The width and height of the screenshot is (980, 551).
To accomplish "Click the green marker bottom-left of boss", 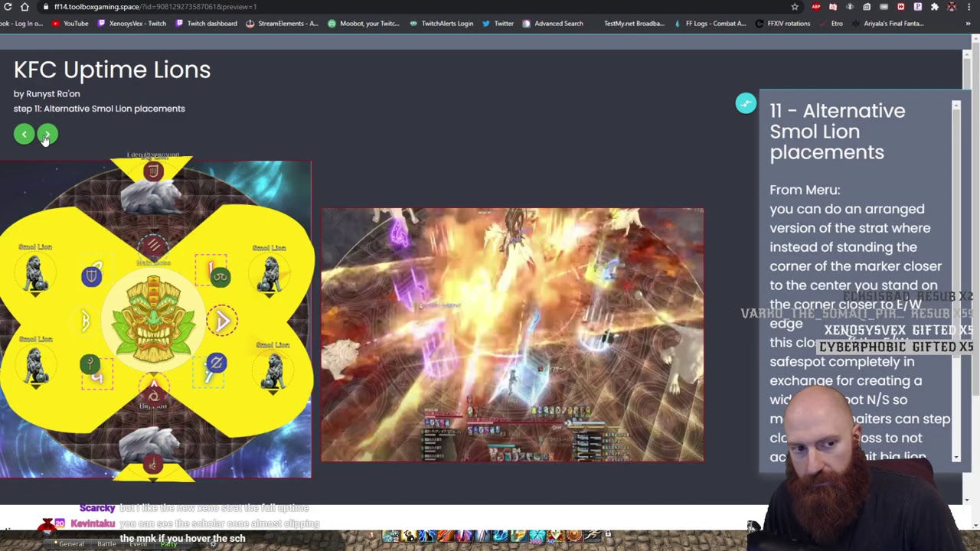I will (90, 364).
